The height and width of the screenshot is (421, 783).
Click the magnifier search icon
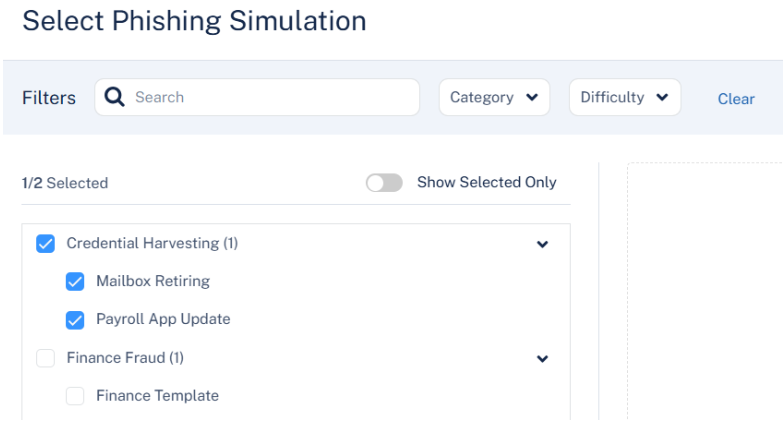115,97
